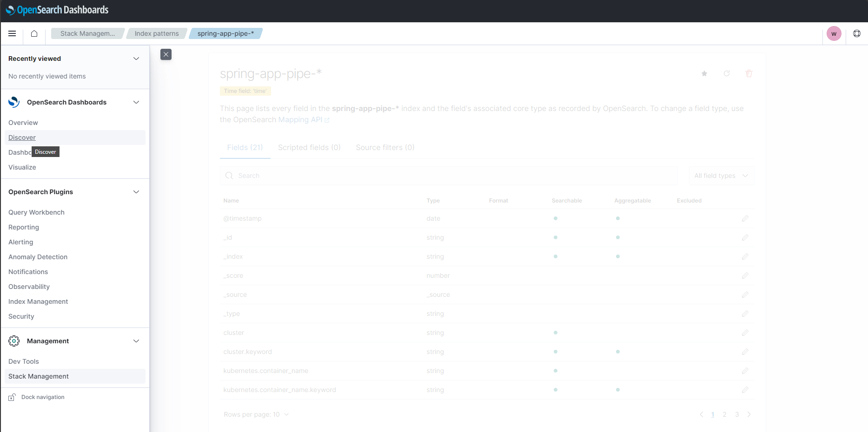Click the OpenSearch Mapping API link
The height and width of the screenshot is (432, 868).
click(304, 120)
